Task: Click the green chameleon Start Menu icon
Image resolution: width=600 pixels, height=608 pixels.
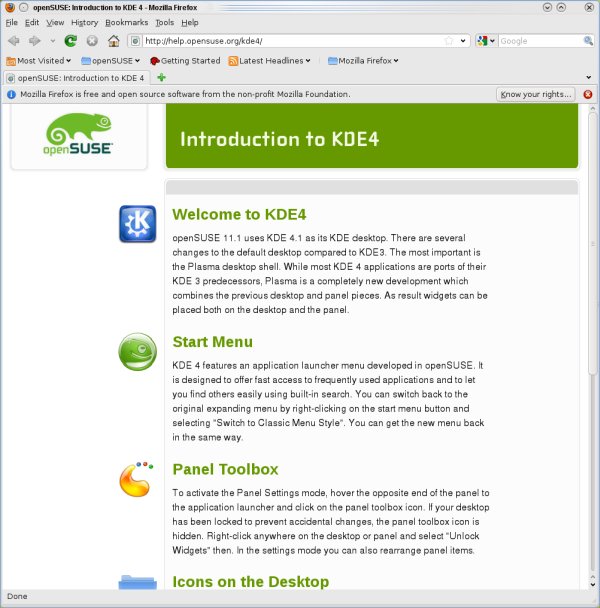Action: click(x=137, y=352)
